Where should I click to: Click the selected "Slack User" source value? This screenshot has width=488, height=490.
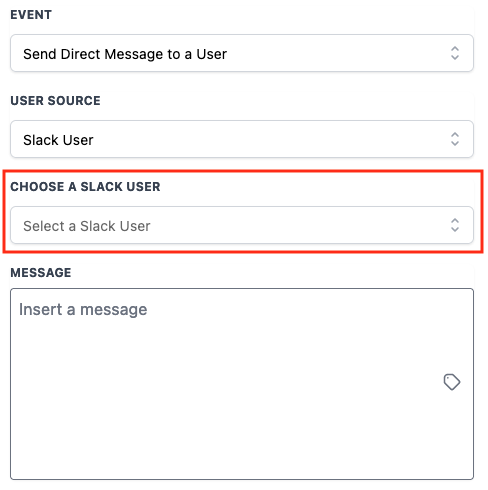(x=58, y=140)
